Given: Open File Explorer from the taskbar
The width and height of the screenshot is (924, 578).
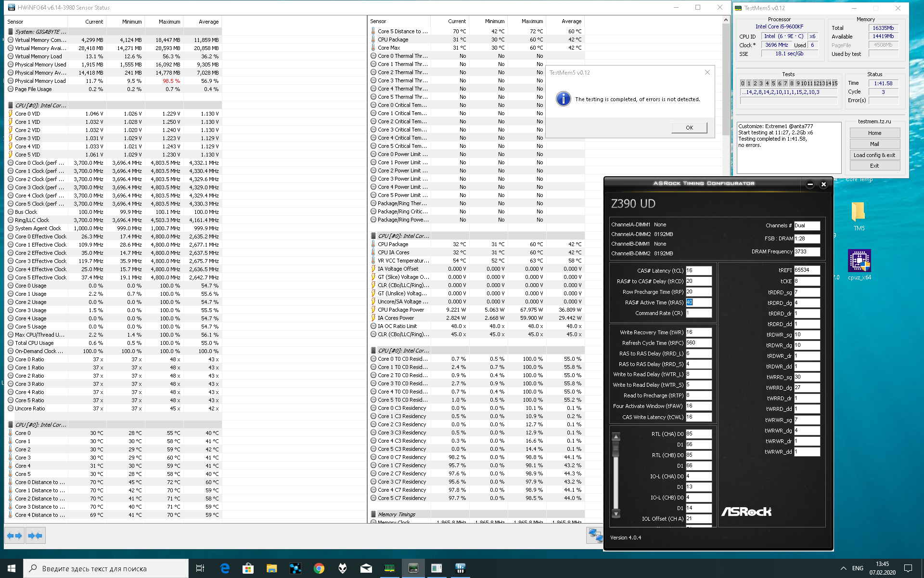Looking at the screenshot, I should pyautogui.click(x=271, y=568).
